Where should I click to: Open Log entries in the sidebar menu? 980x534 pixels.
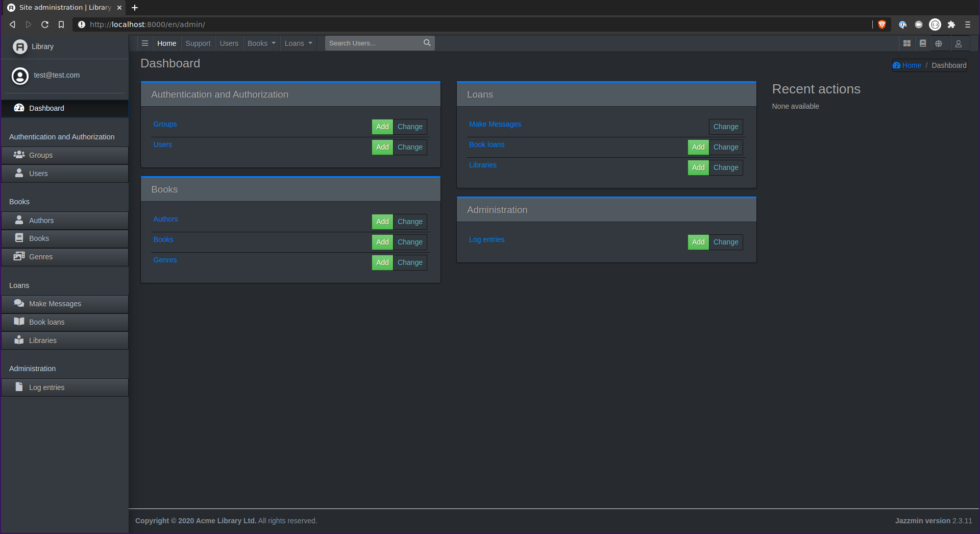pyautogui.click(x=65, y=387)
